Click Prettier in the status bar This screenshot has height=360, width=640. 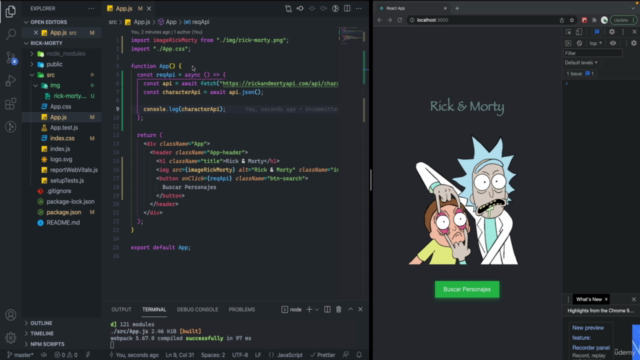click(322, 355)
